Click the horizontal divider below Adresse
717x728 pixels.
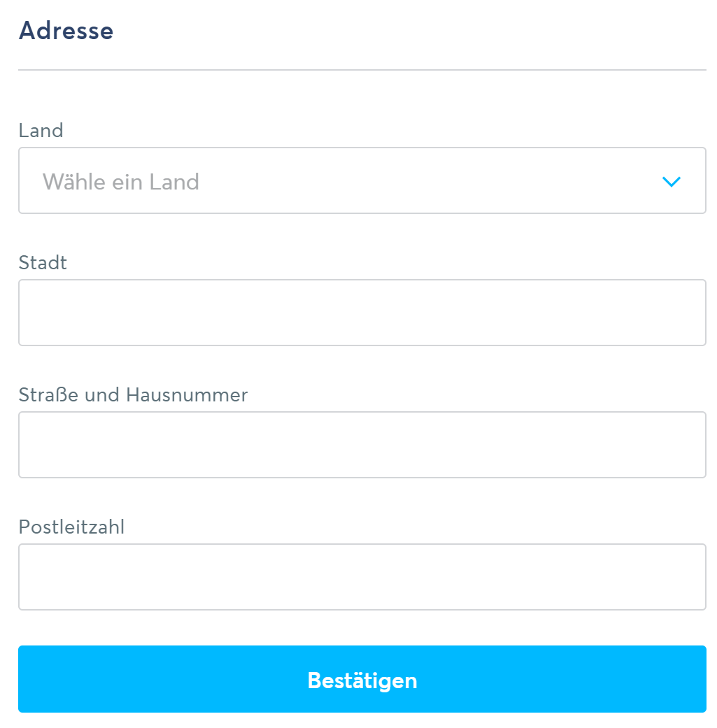pyautogui.click(x=362, y=70)
